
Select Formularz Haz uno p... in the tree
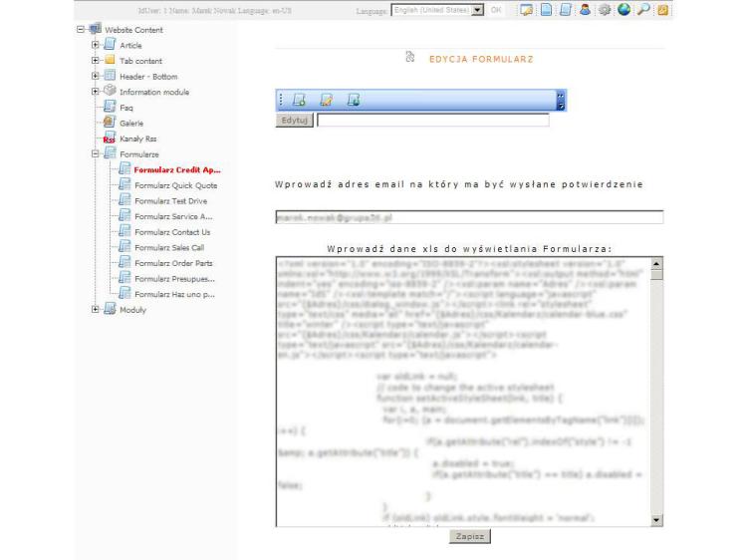coord(174,295)
